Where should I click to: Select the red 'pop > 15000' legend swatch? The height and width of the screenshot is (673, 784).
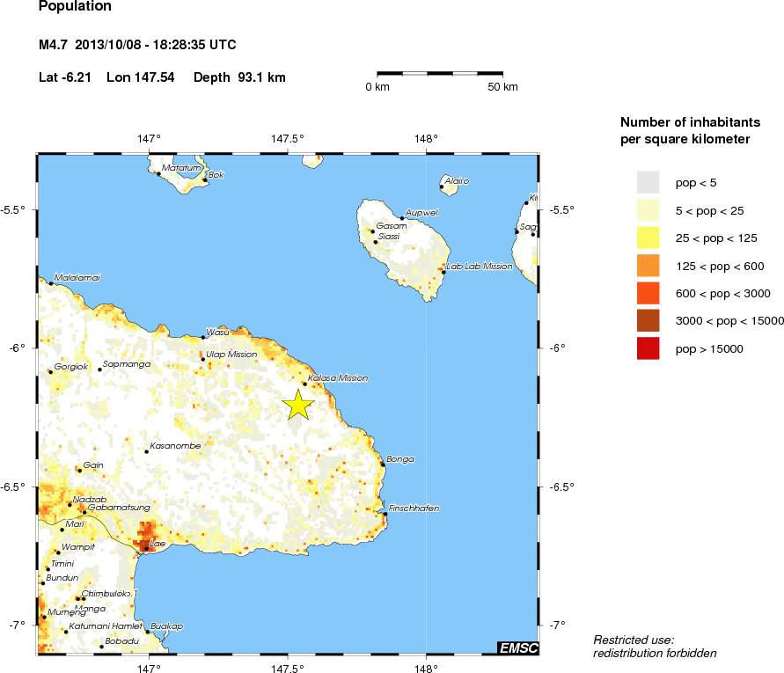tap(648, 349)
